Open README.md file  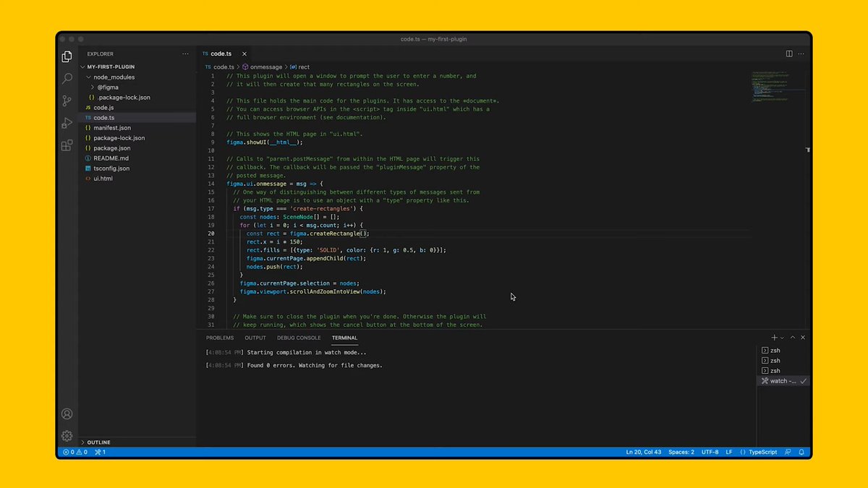point(137,158)
